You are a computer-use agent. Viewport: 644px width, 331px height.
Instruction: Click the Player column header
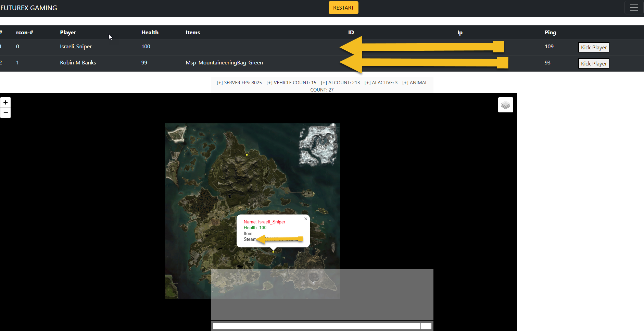click(x=68, y=33)
